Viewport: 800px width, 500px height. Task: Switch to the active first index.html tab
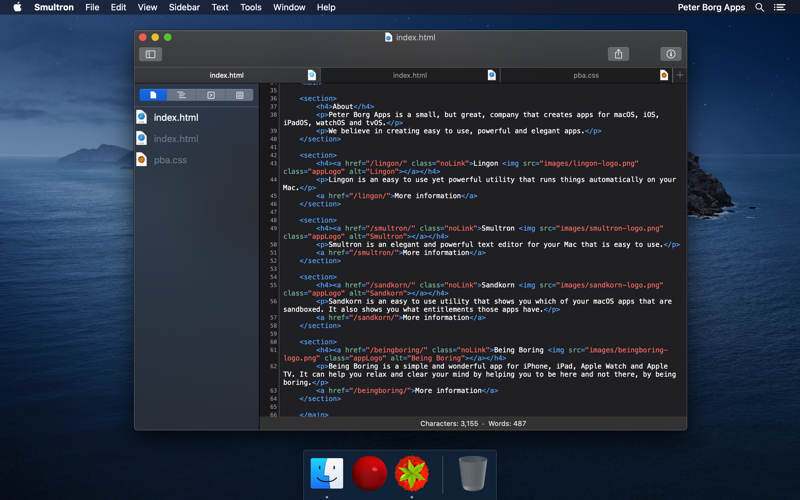click(227, 75)
